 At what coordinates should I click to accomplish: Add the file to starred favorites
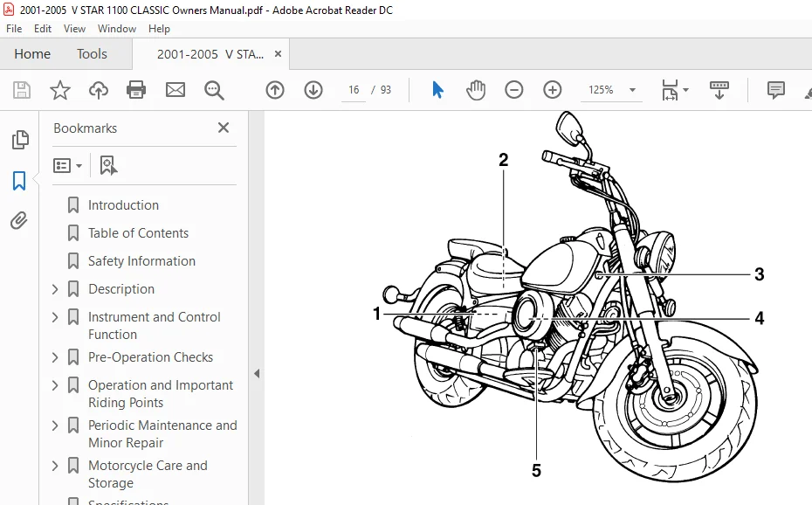point(60,90)
